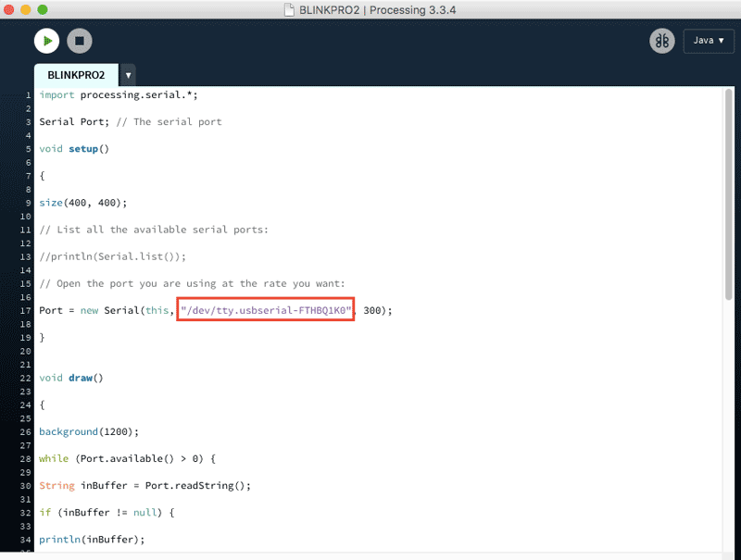Image resolution: width=741 pixels, height=560 pixels.
Task: Click the println(inBuffer) line
Action: [x=92, y=540]
